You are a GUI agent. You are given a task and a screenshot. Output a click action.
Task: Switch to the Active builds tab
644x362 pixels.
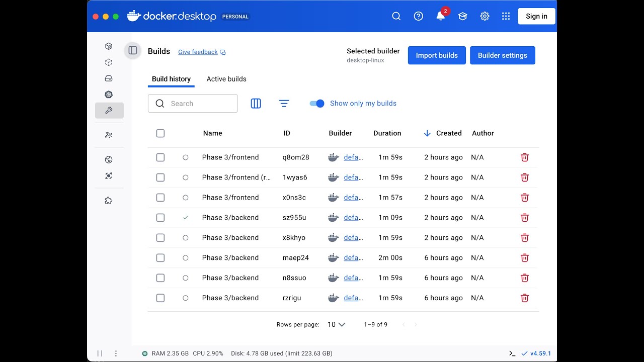pyautogui.click(x=226, y=79)
